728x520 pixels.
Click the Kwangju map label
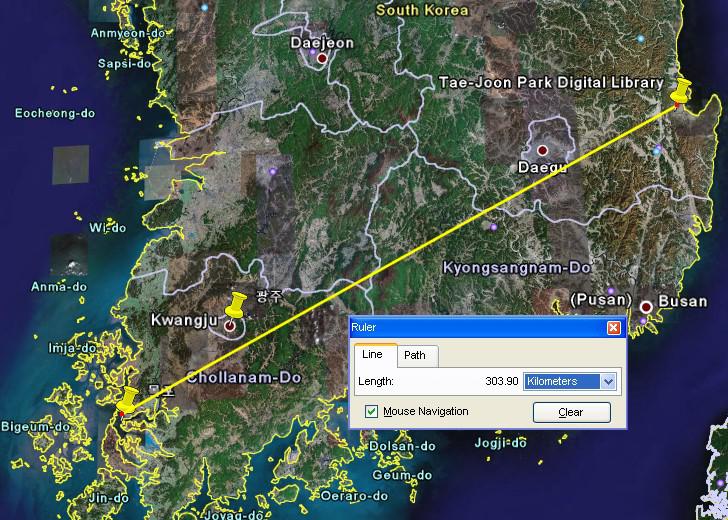point(184,320)
